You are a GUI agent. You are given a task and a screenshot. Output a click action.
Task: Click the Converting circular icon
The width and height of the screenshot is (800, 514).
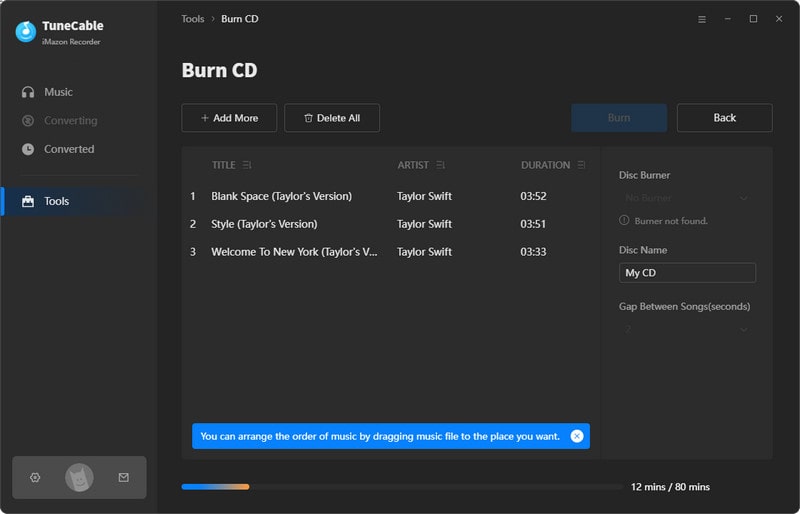[28, 120]
